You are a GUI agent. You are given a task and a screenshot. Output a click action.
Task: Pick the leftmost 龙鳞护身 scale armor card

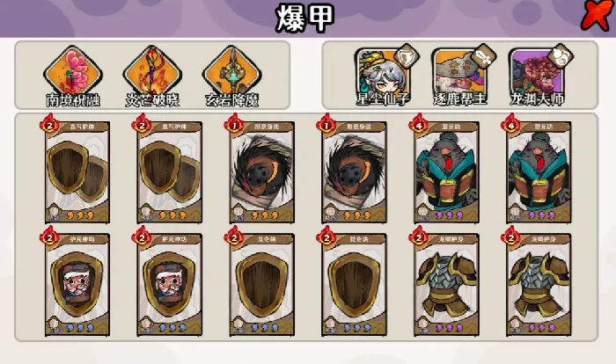click(x=447, y=285)
